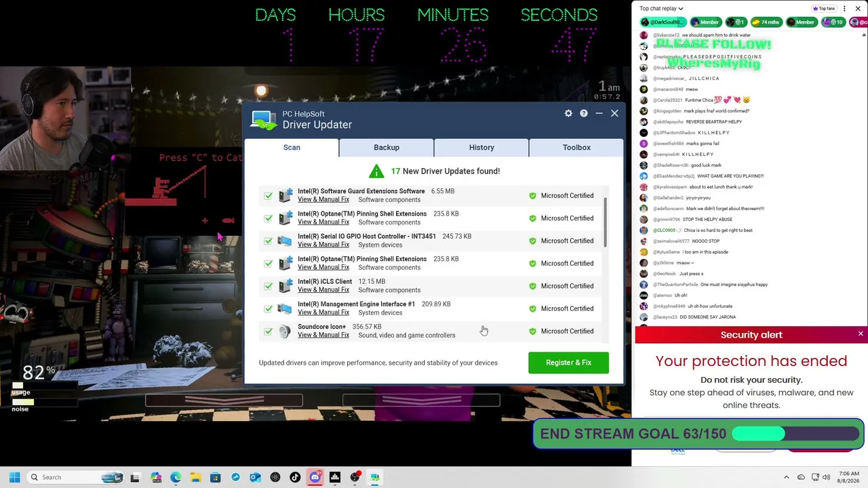Open TikTok from the taskbar

click(295, 477)
